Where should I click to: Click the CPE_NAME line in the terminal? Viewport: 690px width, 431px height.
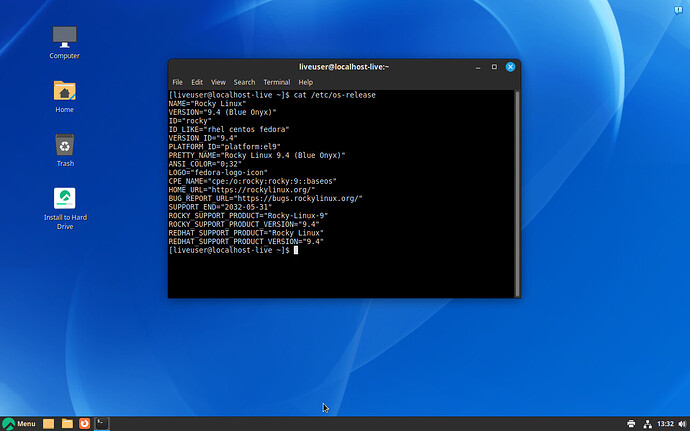coord(253,181)
